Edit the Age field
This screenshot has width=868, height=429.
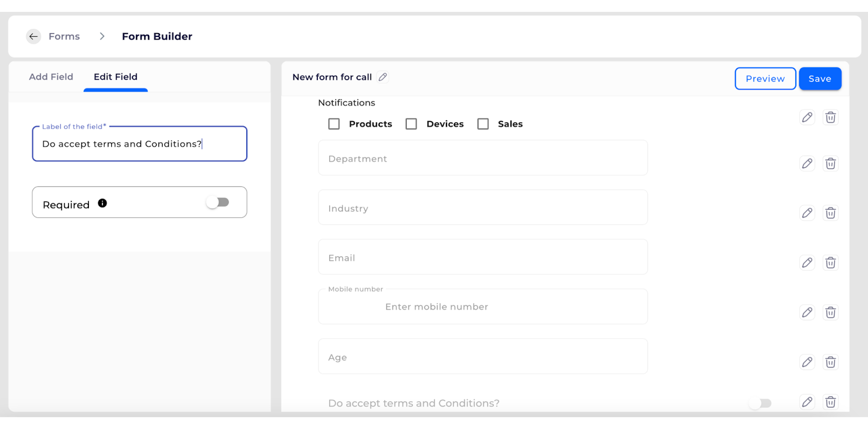click(807, 362)
